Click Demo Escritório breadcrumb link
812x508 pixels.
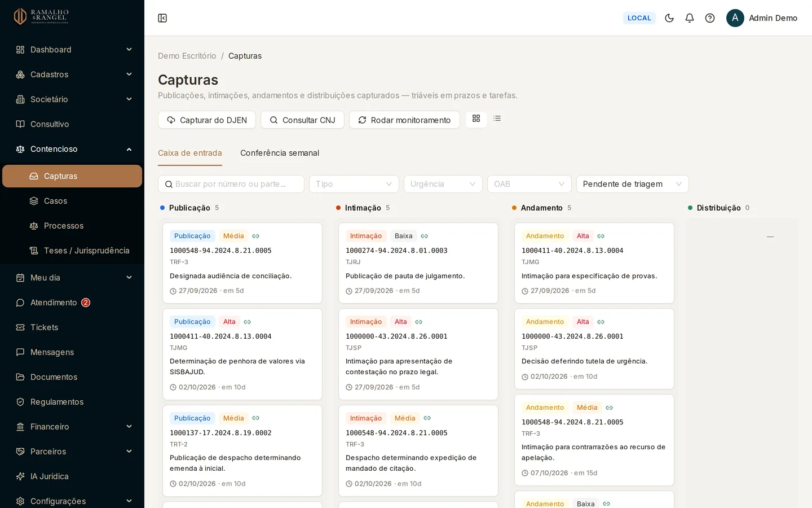[187, 56]
